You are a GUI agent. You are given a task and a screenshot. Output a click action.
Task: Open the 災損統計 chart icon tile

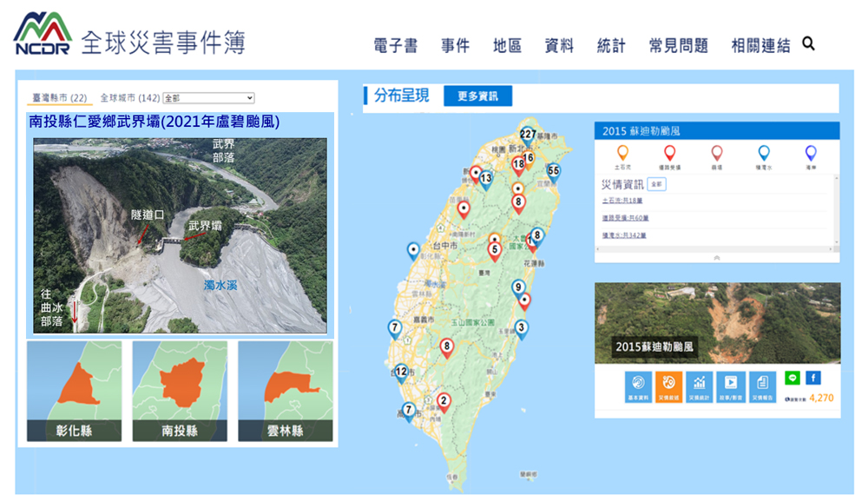click(699, 386)
